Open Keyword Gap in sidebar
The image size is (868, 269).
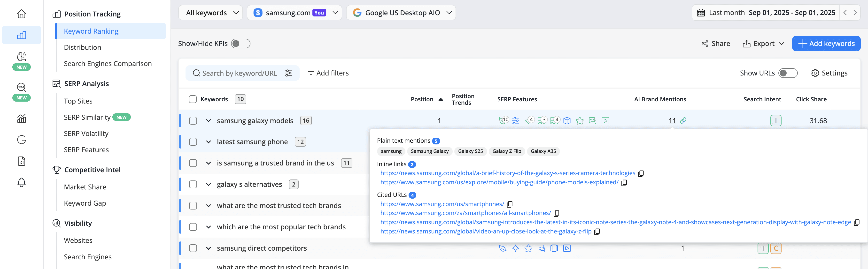click(85, 203)
